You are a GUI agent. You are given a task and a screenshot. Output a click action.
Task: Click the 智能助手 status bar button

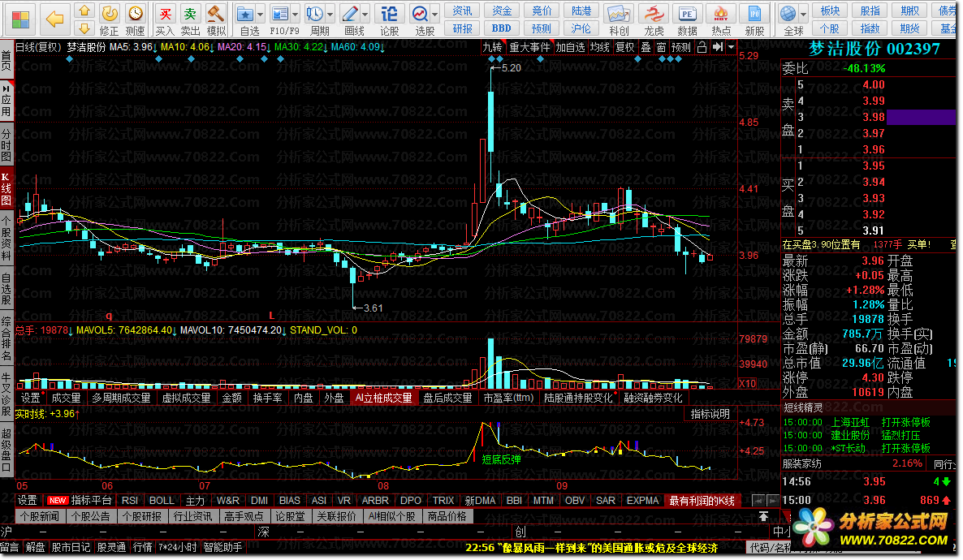(222, 547)
